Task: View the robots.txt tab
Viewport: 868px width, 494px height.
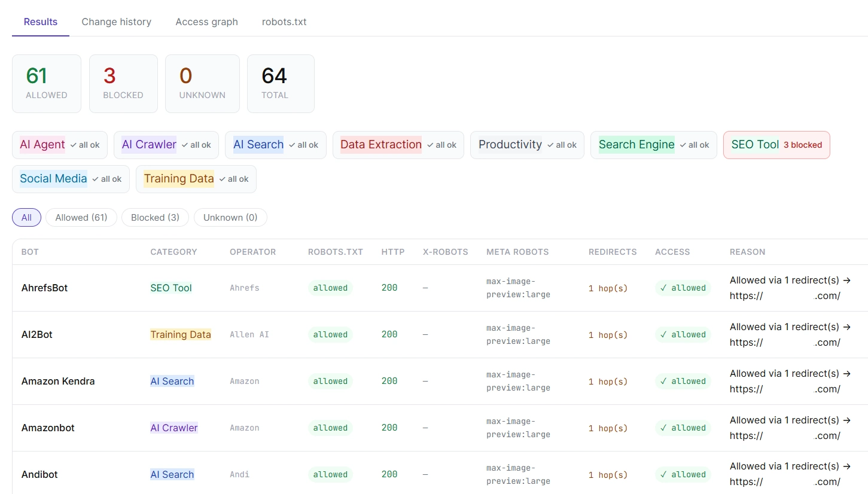Action: (x=284, y=22)
